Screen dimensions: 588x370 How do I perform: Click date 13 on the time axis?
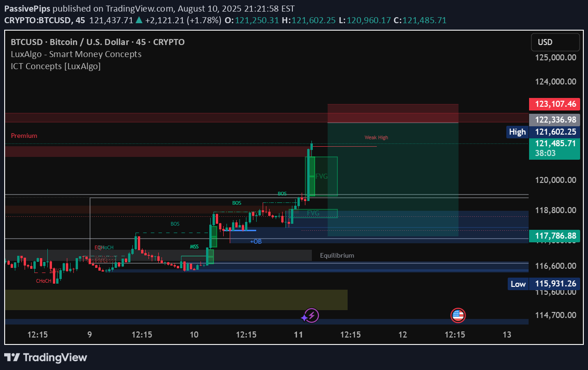click(x=507, y=334)
